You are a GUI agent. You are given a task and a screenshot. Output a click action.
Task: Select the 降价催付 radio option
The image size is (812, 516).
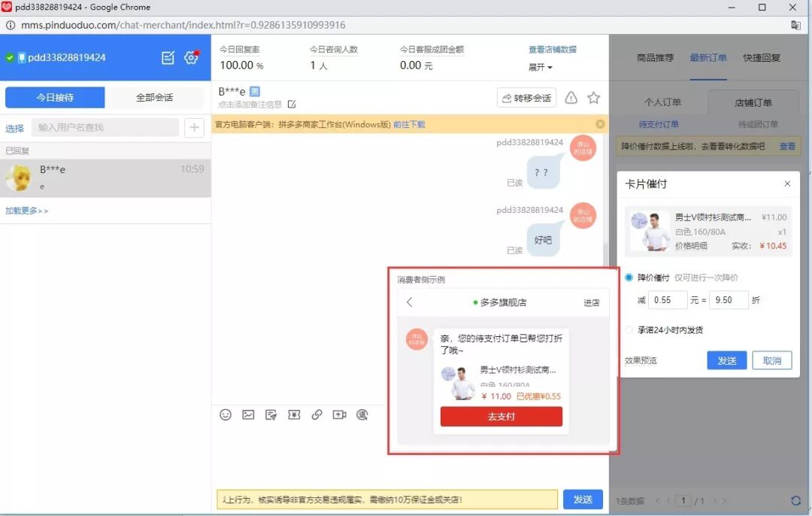(x=629, y=278)
